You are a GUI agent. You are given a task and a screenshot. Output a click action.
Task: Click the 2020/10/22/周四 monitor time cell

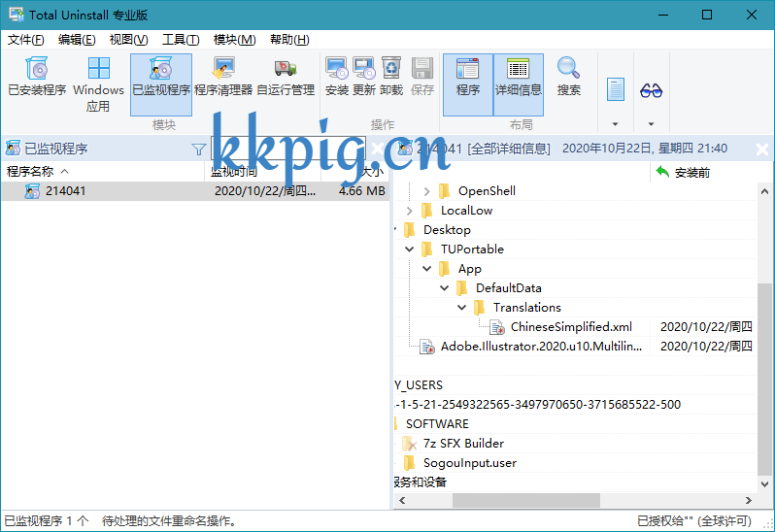click(265, 191)
